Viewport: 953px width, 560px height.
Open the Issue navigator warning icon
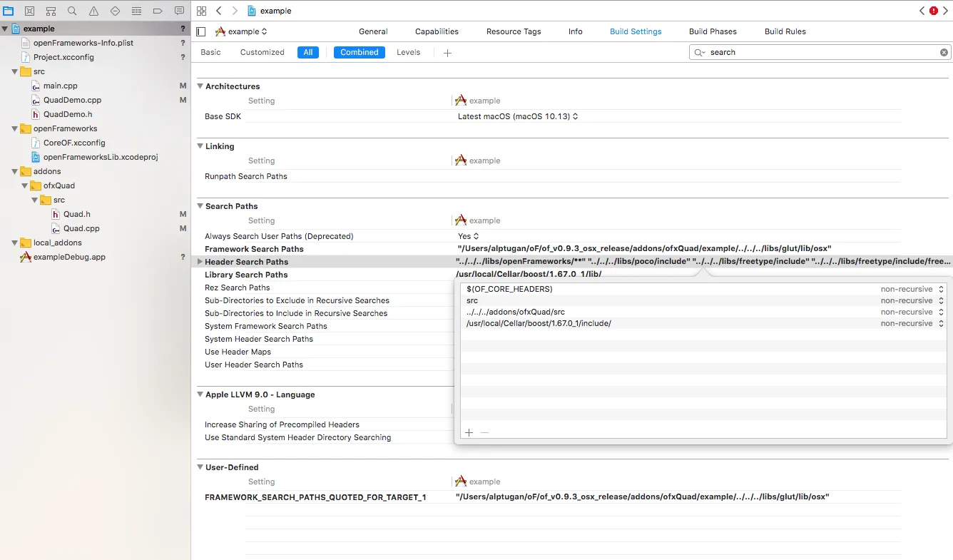pyautogui.click(x=93, y=11)
